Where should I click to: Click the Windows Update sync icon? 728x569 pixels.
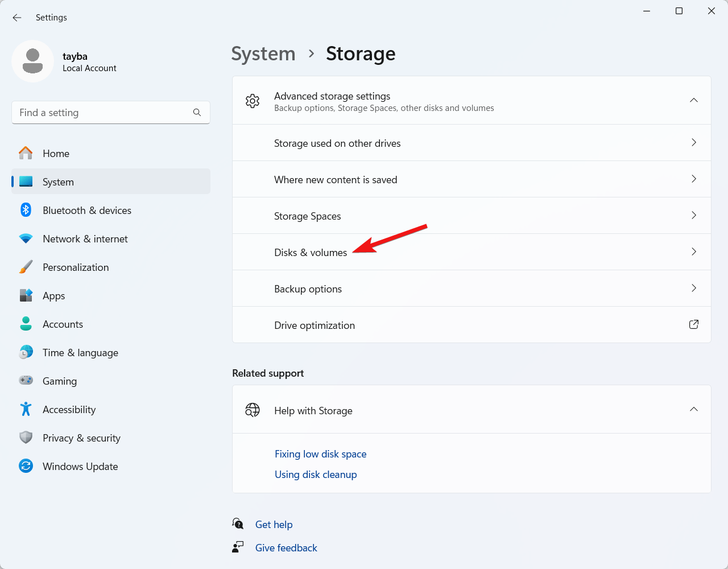click(x=26, y=466)
